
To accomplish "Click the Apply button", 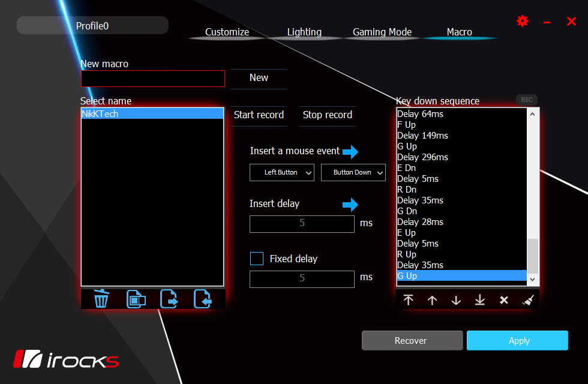I will click(517, 341).
